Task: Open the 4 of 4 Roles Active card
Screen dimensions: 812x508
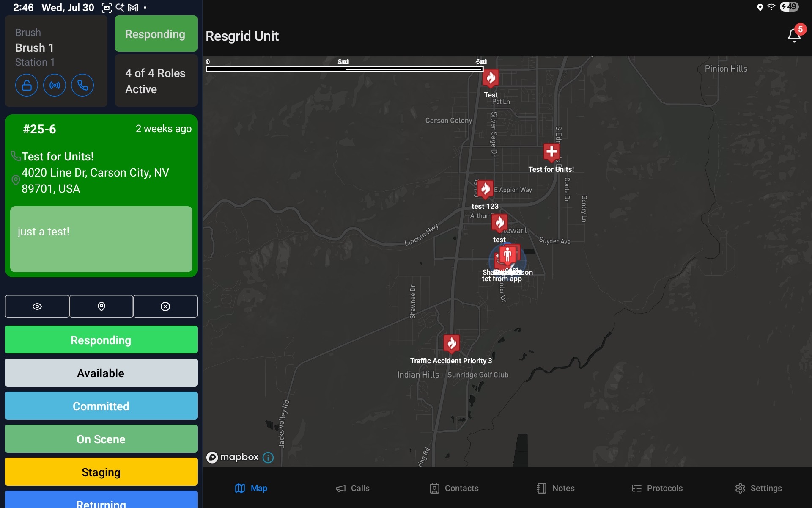Action: (x=156, y=80)
